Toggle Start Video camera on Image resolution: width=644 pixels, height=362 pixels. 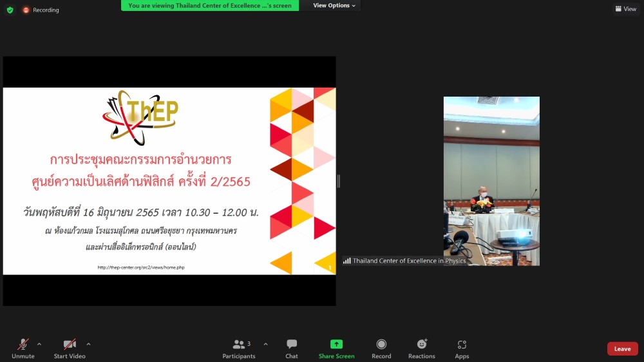(70, 345)
